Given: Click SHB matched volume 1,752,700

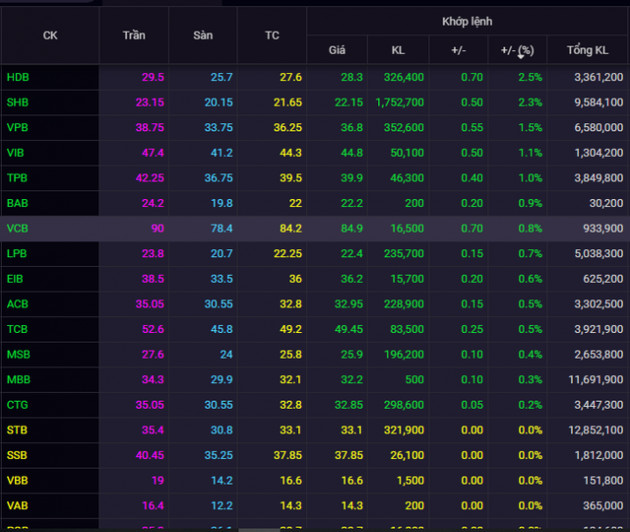Looking at the screenshot, I should (400, 102).
